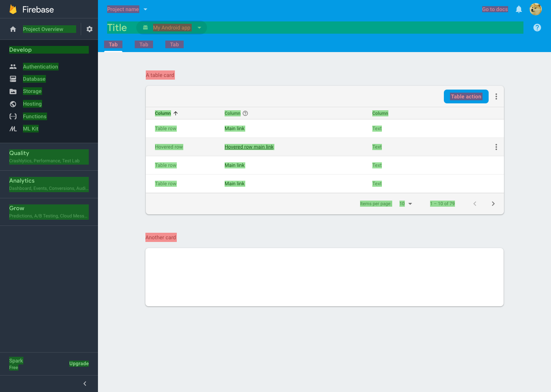Go to the next table page
The height and width of the screenshot is (392, 551).
click(493, 204)
